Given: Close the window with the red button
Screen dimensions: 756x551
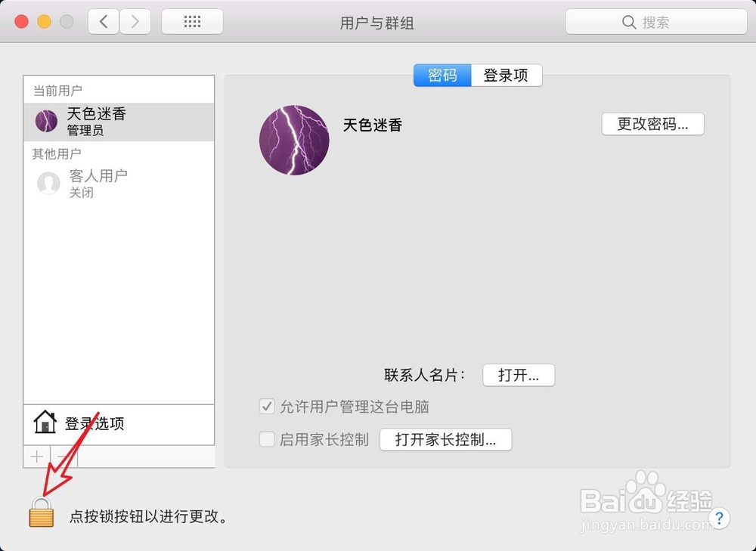Looking at the screenshot, I should 21,22.
